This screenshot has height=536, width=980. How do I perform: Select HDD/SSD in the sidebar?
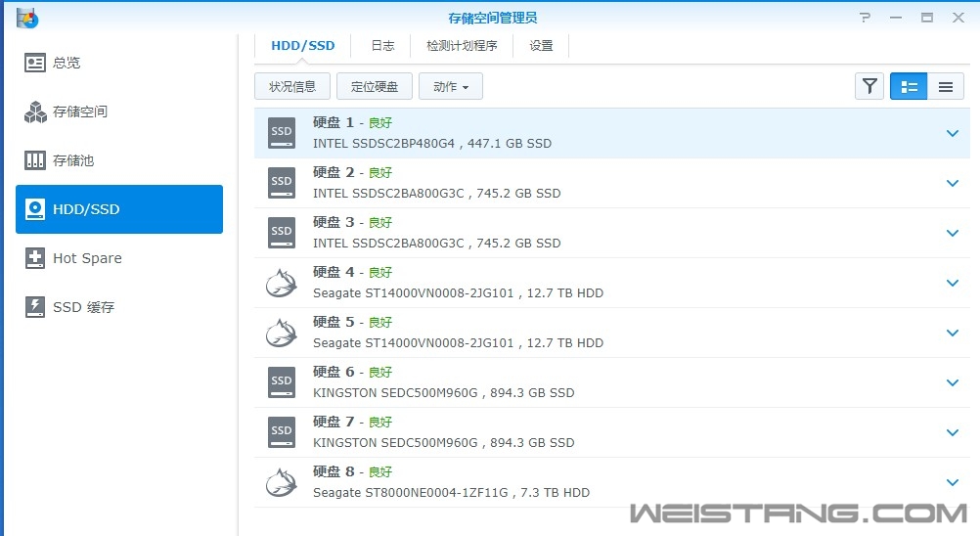[x=118, y=209]
